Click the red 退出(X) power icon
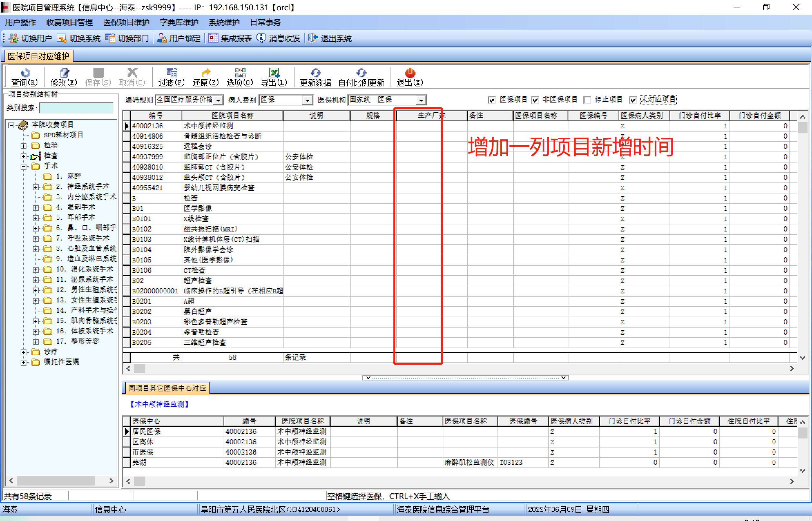 pyautogui.click(x=410, y=73)
